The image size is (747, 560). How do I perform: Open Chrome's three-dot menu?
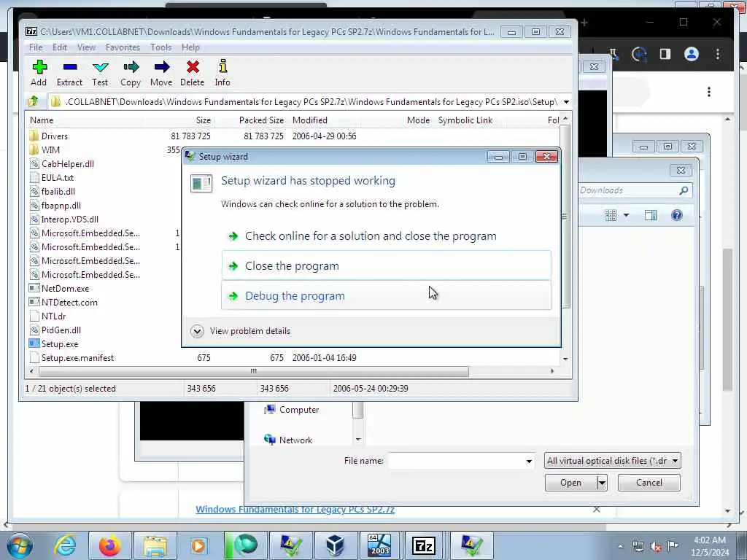click(x=718, y=54)
